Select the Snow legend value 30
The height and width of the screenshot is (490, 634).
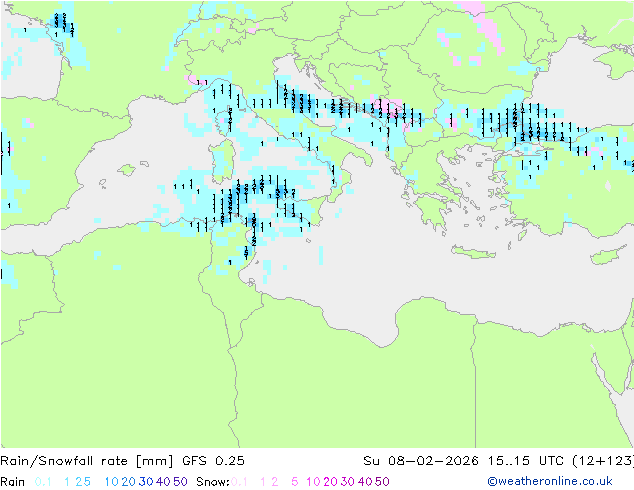click(348, 482)
